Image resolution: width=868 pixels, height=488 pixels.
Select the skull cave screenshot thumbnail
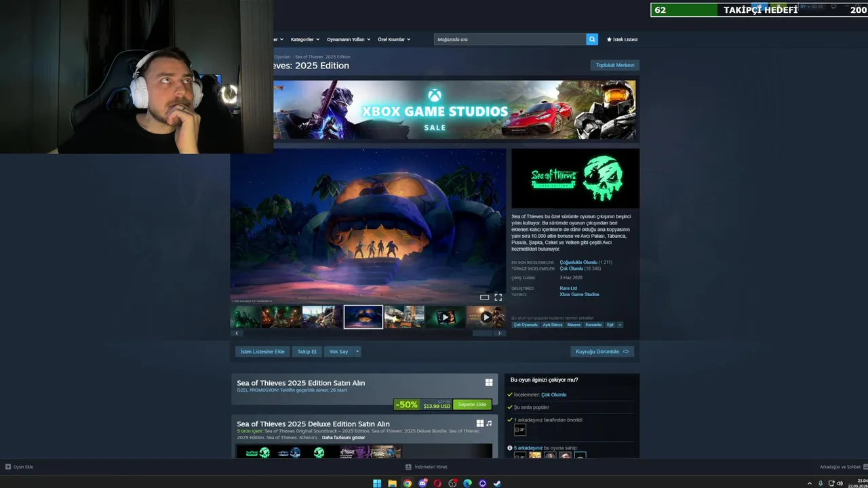point(363,317)
